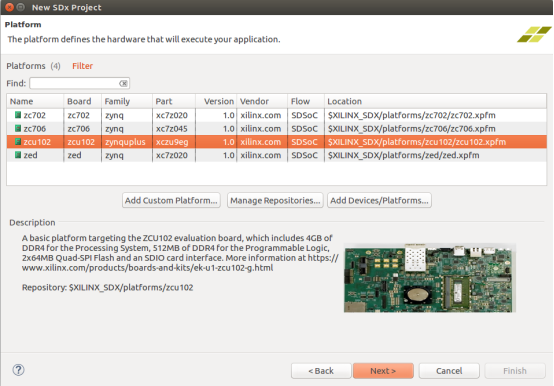
Task: Select the zcu102 platform name
Action: (x=37, y=142)
